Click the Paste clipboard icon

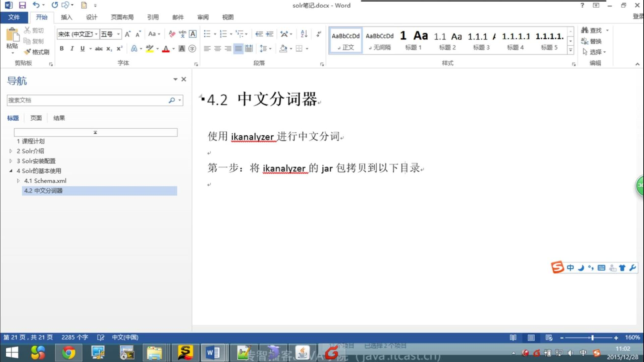12,35
